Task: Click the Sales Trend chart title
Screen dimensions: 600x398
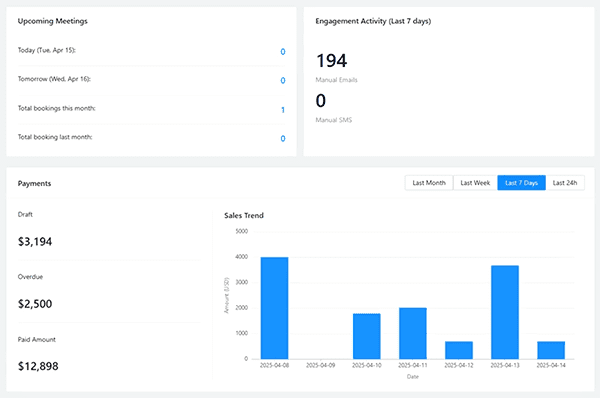Action: tap(244, 215)
